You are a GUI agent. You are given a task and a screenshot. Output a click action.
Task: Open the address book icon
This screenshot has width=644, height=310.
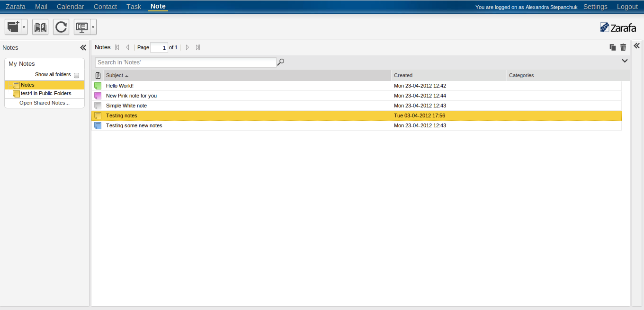[x=40, y=27]
